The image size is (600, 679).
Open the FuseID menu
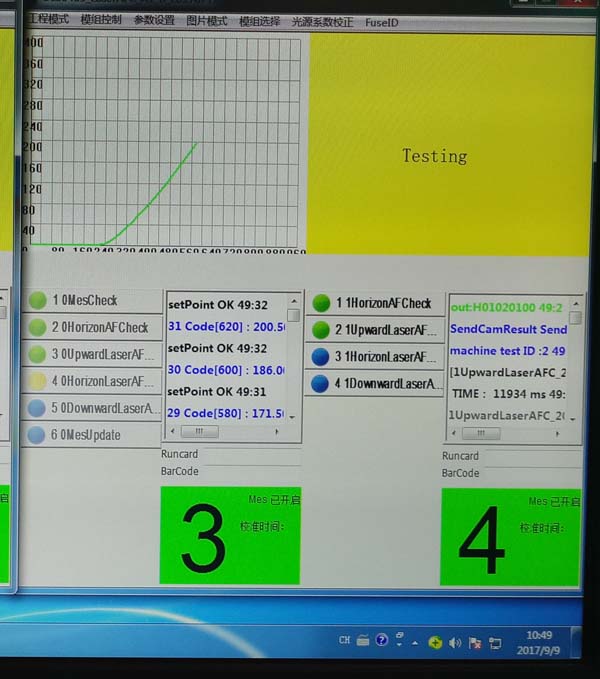tap(381, 21)
